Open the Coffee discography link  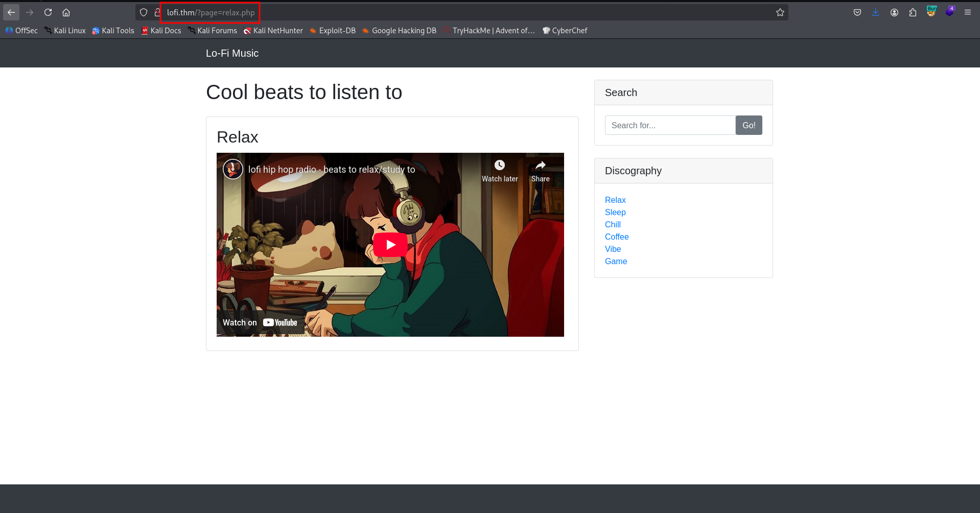pyautogui.click(x=617, y=237)
